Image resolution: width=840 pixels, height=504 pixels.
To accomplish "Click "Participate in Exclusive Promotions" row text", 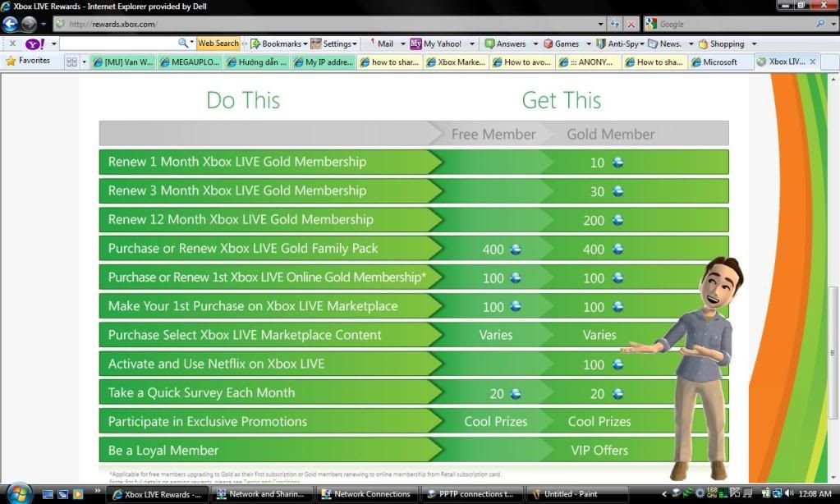I will coord(207,422).
